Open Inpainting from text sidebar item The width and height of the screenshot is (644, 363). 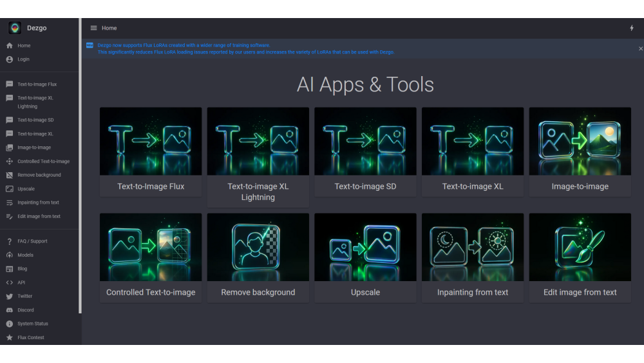tap(38, 202)
